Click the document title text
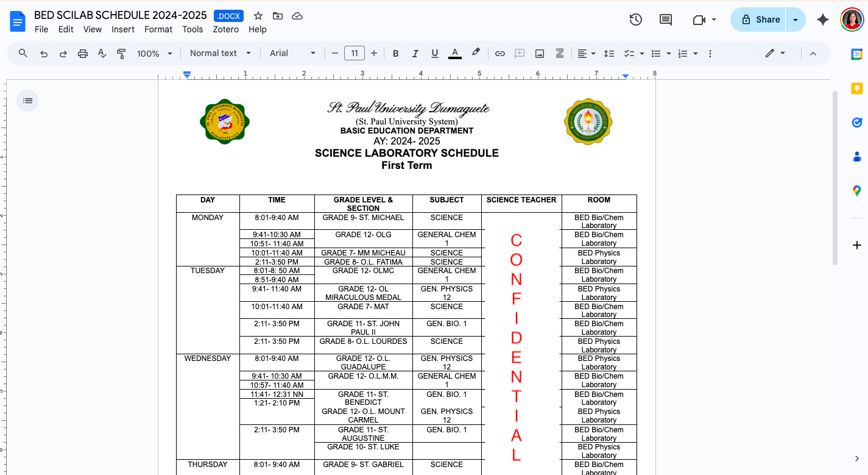The height and width of the screenshot is (475, 868). coord(121,16)
